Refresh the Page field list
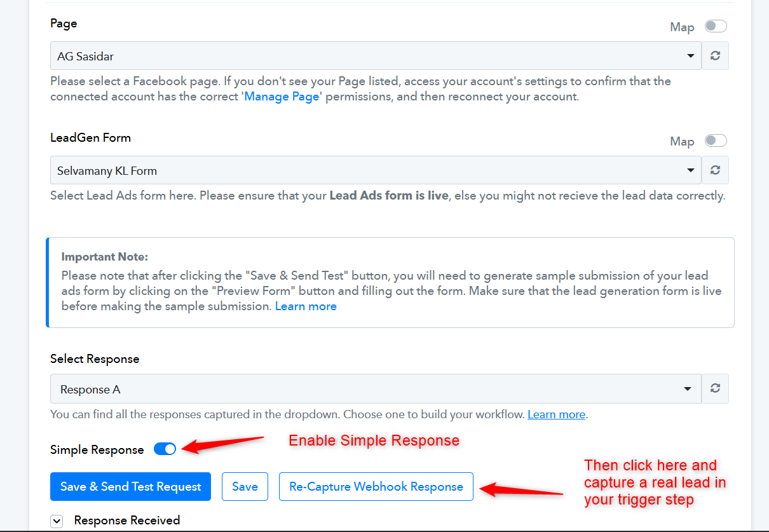This screenshot has width=769, height=532. pyautogui.click(x=715, y=56)
